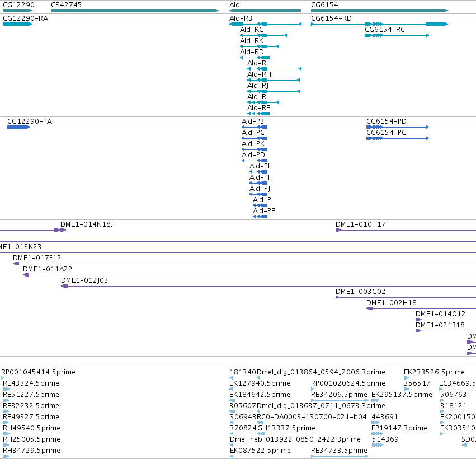
Task: Select protein Ald-PI
Action: tap(263, 200)
